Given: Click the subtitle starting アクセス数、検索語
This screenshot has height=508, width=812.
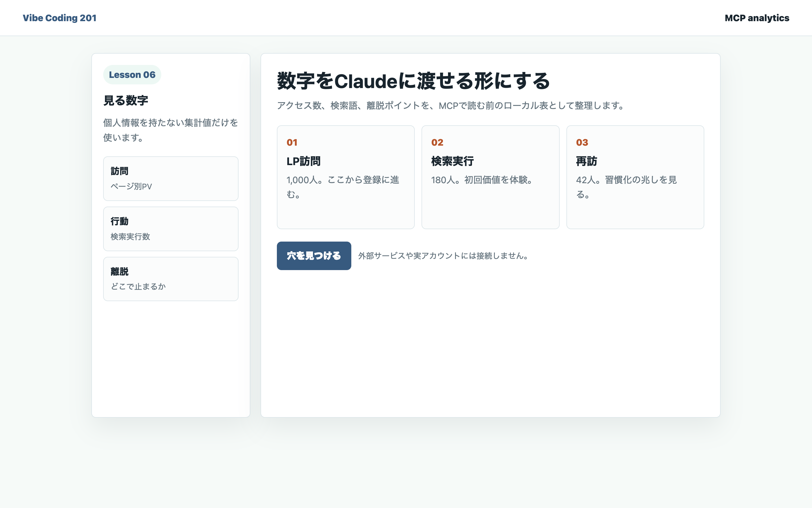Looking at the screenshot, I should (450, 106).
